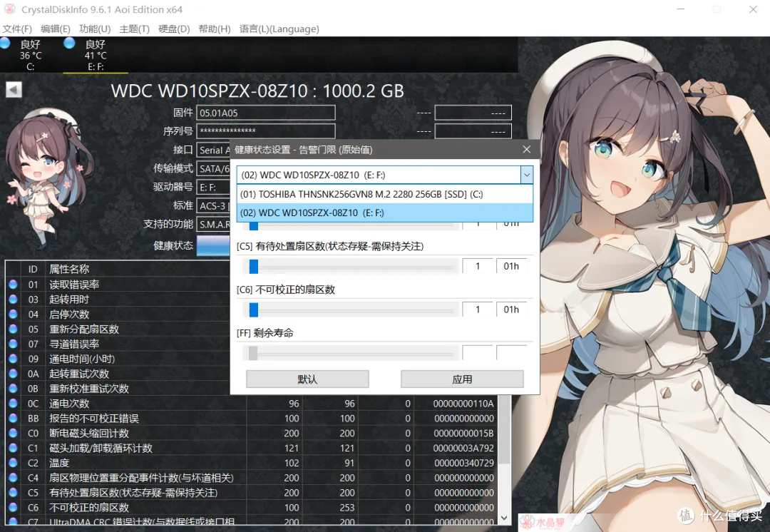Click raw value 00000003A792
This screenshot has height=532, width=770.
coord(463,448)
